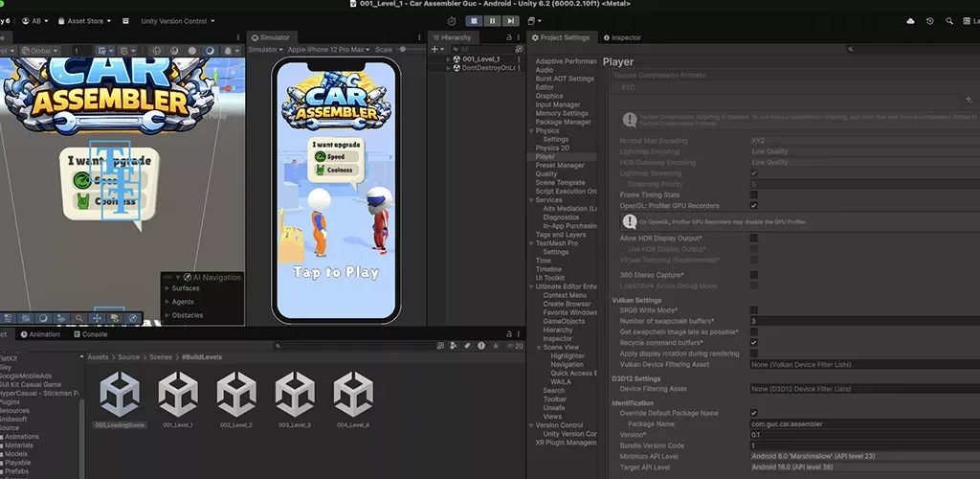Image resolution: width=980 pixels, height=479 pixels.
Task: Click the Project panel lock icon
Action: pos(509,334)
